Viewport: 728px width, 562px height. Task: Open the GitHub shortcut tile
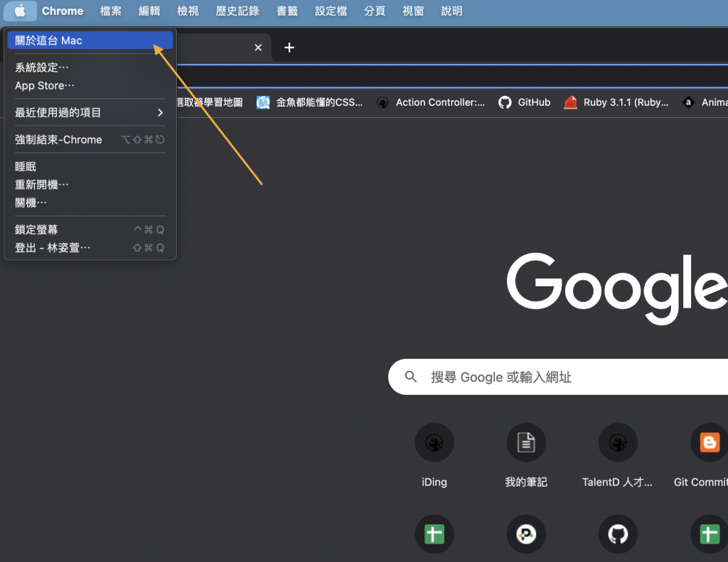point(618,534)
